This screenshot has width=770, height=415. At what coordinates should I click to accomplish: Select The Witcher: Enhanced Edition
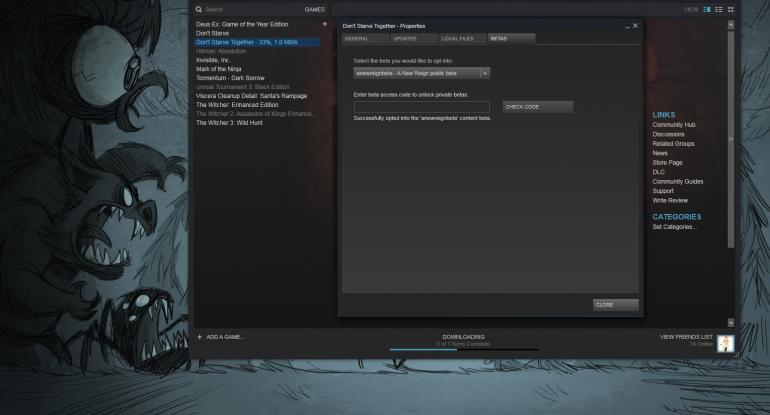(x=237, y=105)
